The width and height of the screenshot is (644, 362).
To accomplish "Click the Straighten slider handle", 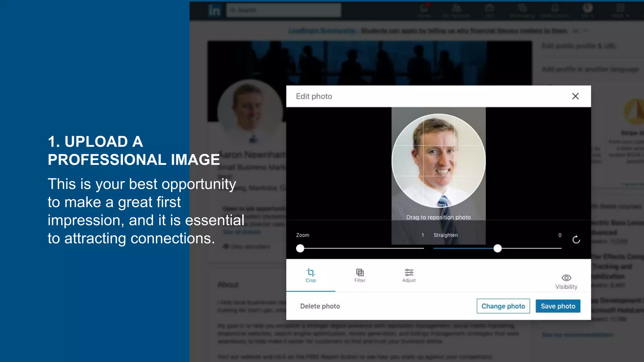I will pyautogui.click(x=497, y=249).
